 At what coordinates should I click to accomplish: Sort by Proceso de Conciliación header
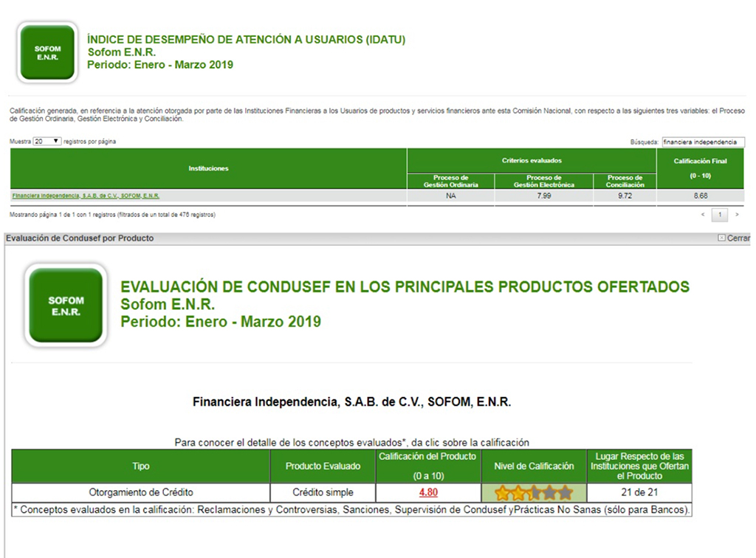point(625,181)
